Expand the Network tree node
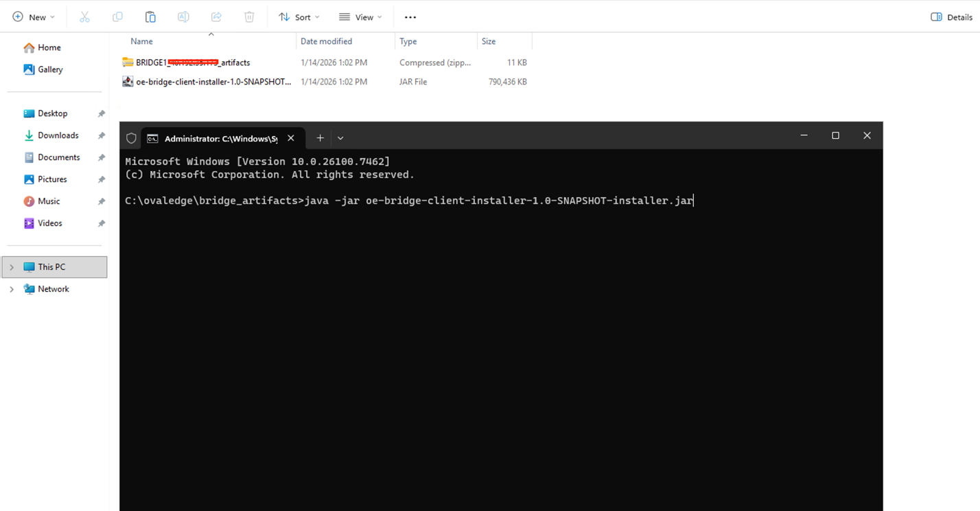Image resolution: width=980 pixels, height=511 pixels. [x=12, y=289]
